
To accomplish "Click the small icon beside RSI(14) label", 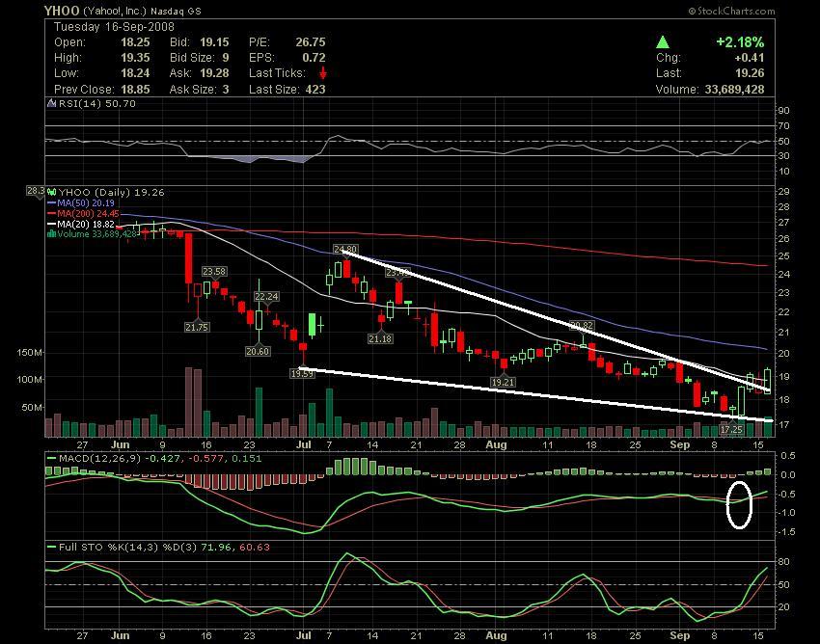I will point(52,103).
